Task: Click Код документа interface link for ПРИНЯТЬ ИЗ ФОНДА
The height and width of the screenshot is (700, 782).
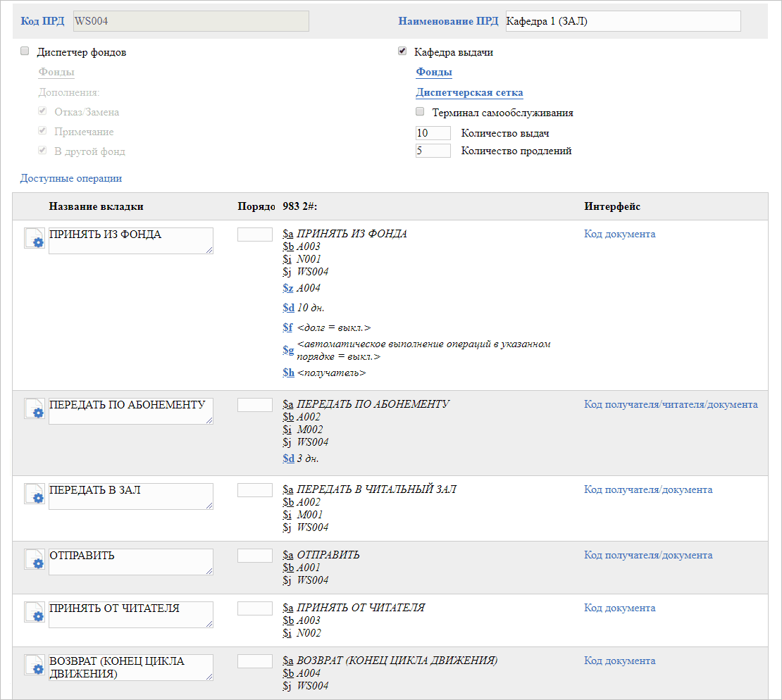Action: coord(619,234)
